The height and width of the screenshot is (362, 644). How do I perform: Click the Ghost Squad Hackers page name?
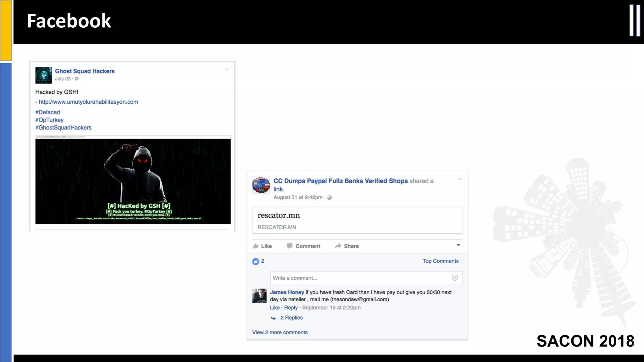85,71
